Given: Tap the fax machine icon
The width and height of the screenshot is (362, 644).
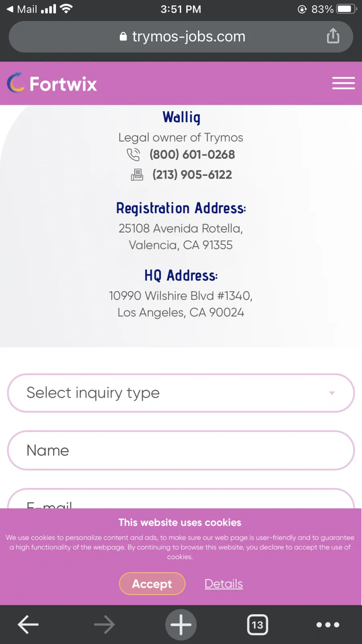Looking at the screenshot, I should coord(137,175).
